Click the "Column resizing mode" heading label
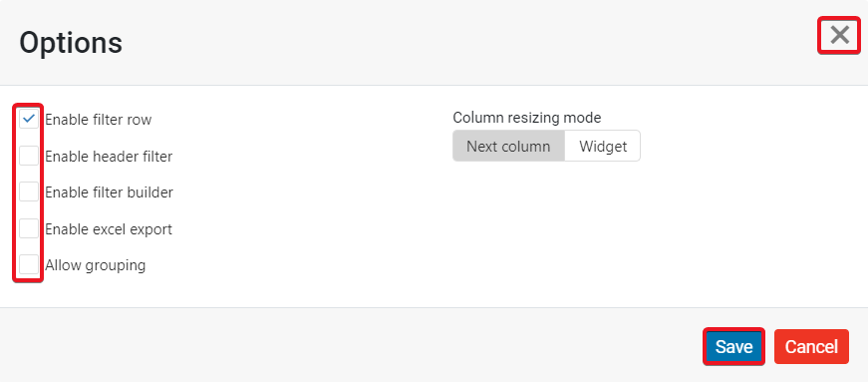Image resolution: width=868 pixels, height=382 pixels. [526, 118]
